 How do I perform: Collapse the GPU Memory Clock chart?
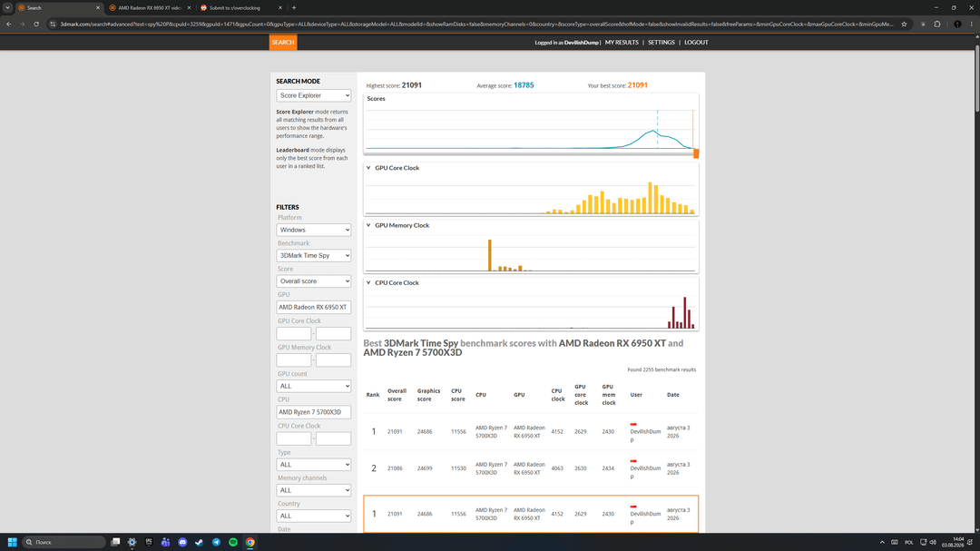point(368,225)
